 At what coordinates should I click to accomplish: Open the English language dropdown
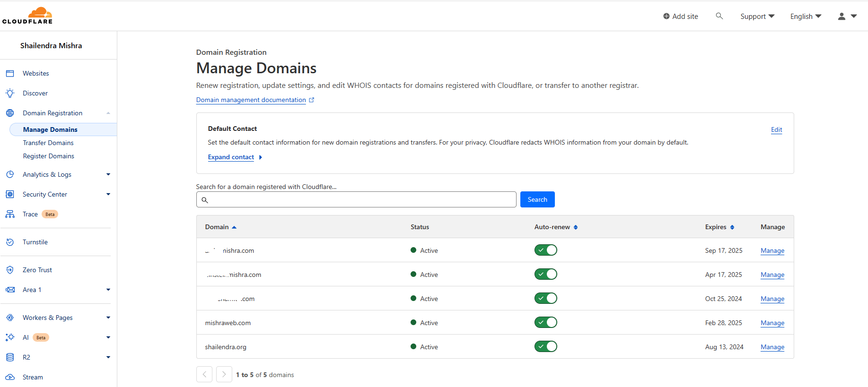click(806, 16)
